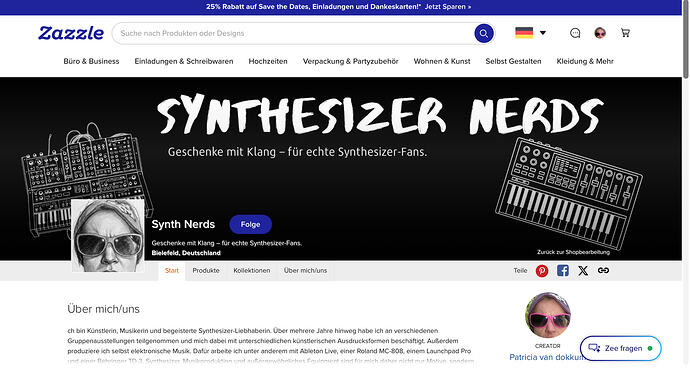Click the German flag icon
The height and width of the screenshot is (371, 690).
tap(524, 33)
